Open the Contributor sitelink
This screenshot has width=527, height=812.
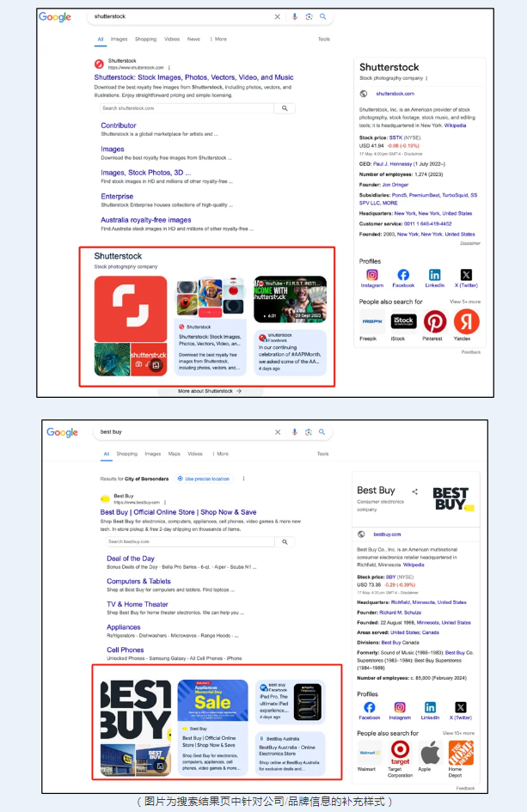click(119, 125)
